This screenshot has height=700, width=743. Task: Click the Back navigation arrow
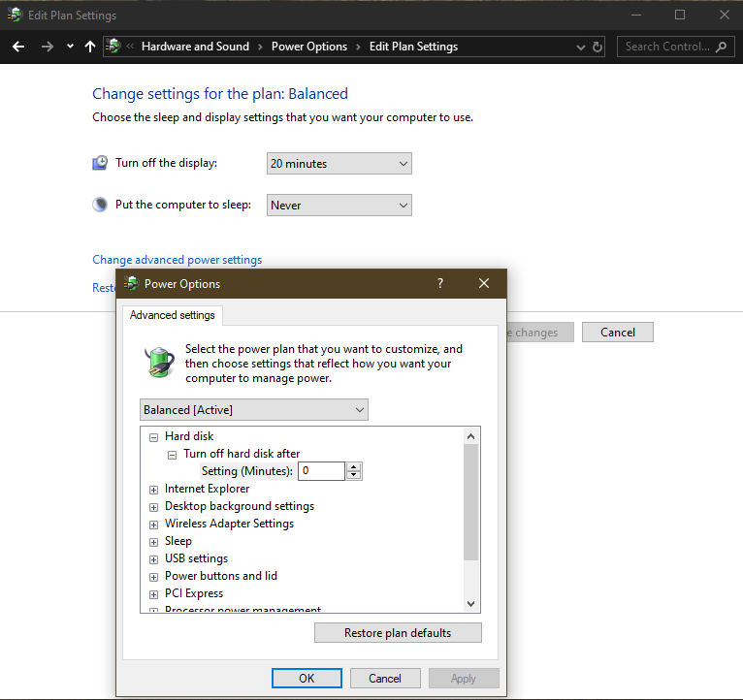tap(18, 47)
